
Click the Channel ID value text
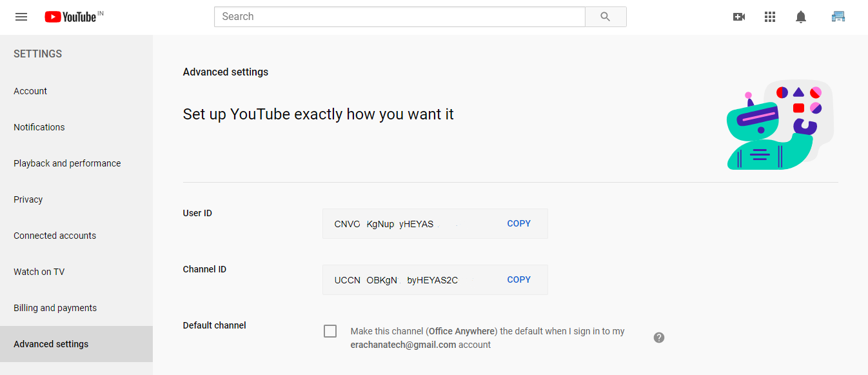point(396,280)
